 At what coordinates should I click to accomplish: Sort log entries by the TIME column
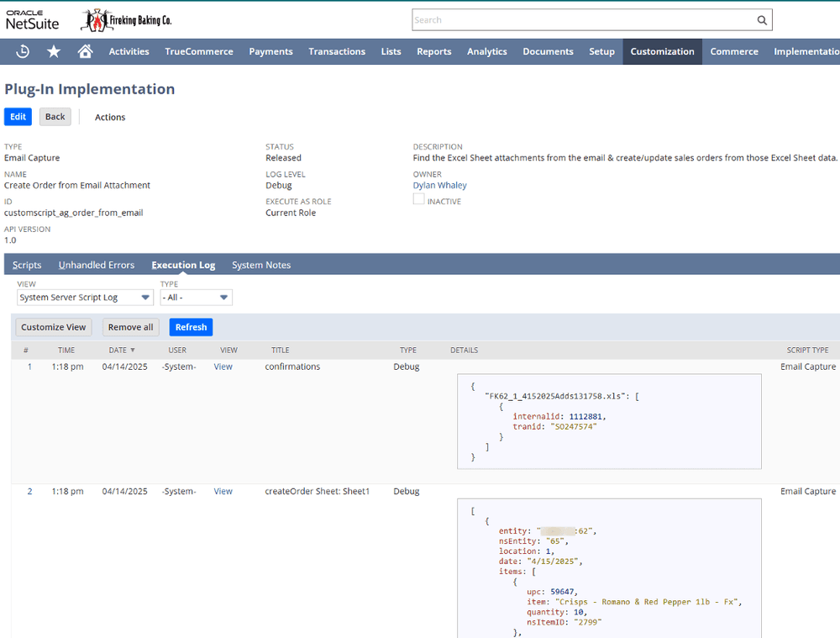coord(67,350)
